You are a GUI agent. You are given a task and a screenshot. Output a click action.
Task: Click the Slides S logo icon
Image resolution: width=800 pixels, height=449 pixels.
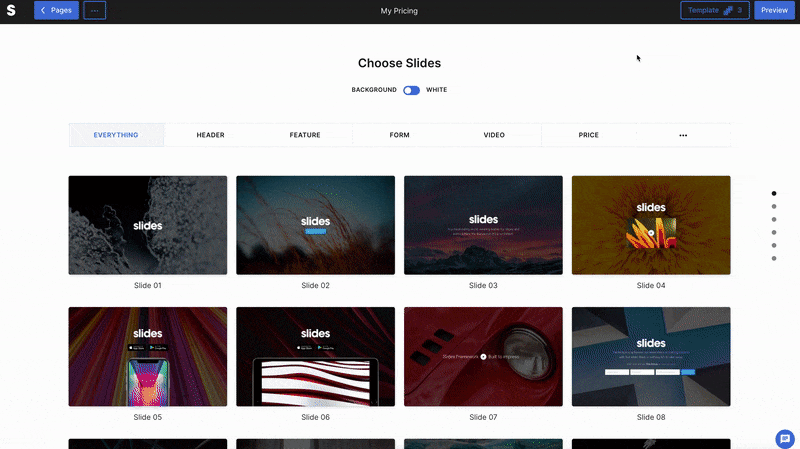pos(11,10)
